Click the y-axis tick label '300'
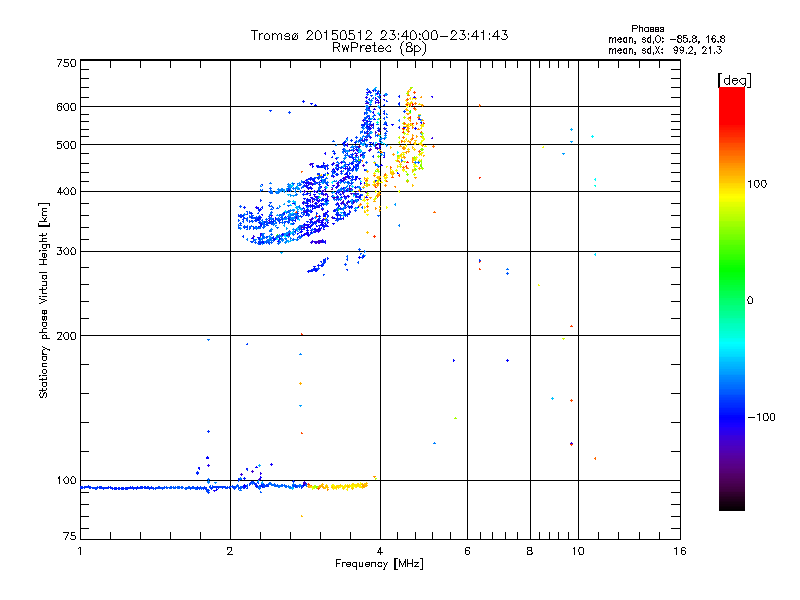 point(66,252)
